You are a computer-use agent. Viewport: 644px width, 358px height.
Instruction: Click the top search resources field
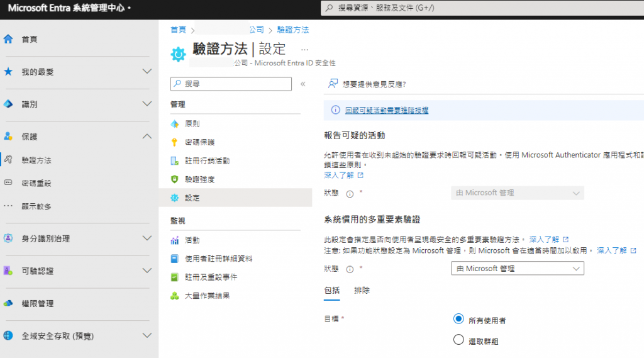pos(482,8)
